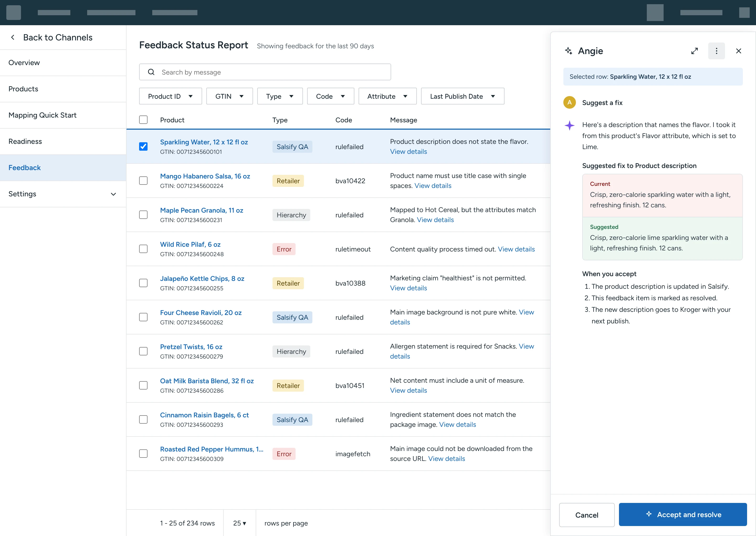The image size is (756, 536).
Task: Switch to the Readiness section
Action: pyautogui.click(x=63, y=141)
